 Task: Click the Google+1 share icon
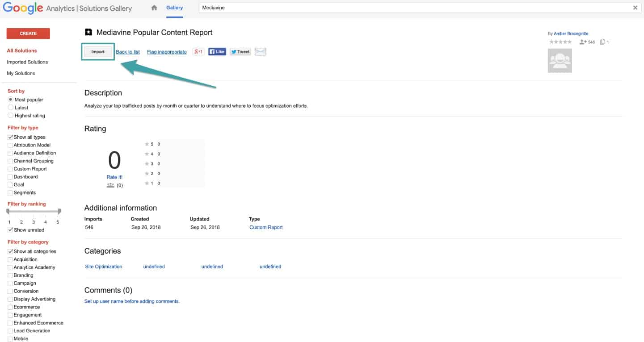pos(198,51)
